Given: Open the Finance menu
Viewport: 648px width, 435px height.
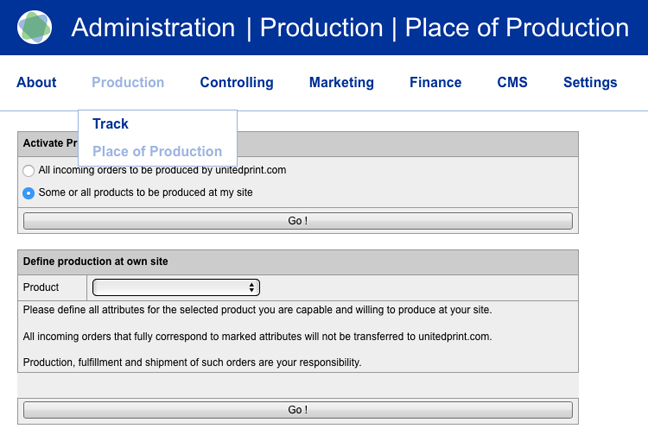Looking at the screenshot, I should tap(435, 83).
